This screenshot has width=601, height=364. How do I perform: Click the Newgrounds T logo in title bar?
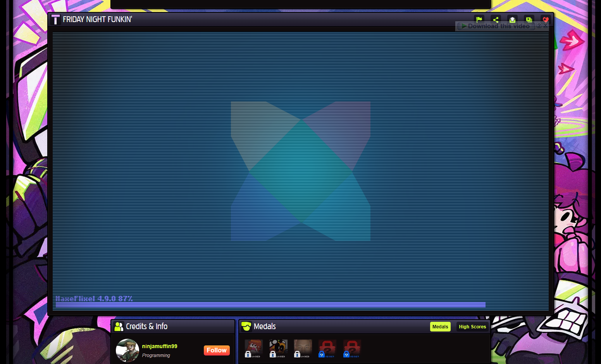pos(55,19)
